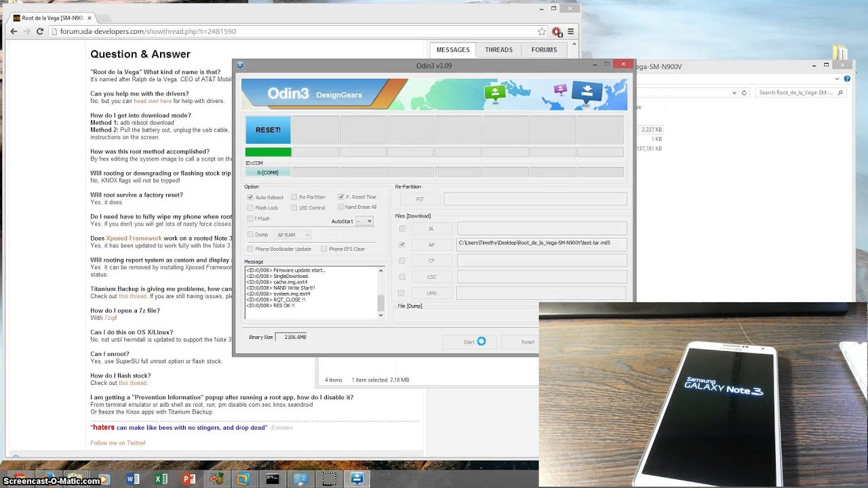Open the AP RAM dump dropdown

point(293,235)
